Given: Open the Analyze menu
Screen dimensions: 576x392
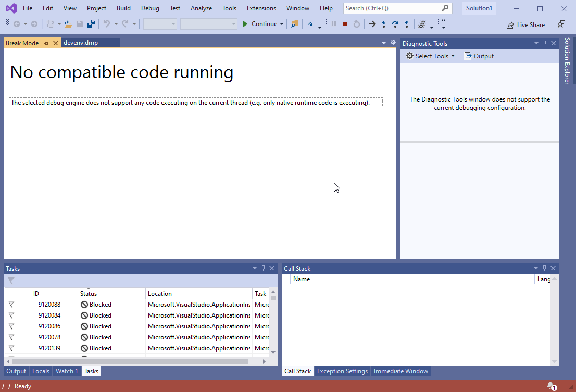Looking at the screenshot, I should 201,8.
